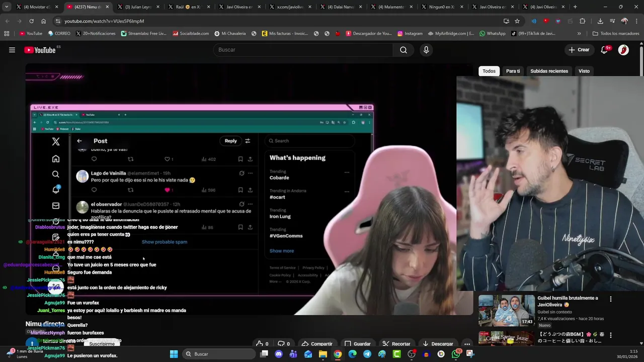Viewport: 644px width, 362px height.
Task: Open the Streamlabs bookmark
Action: [x=143, y=34]
